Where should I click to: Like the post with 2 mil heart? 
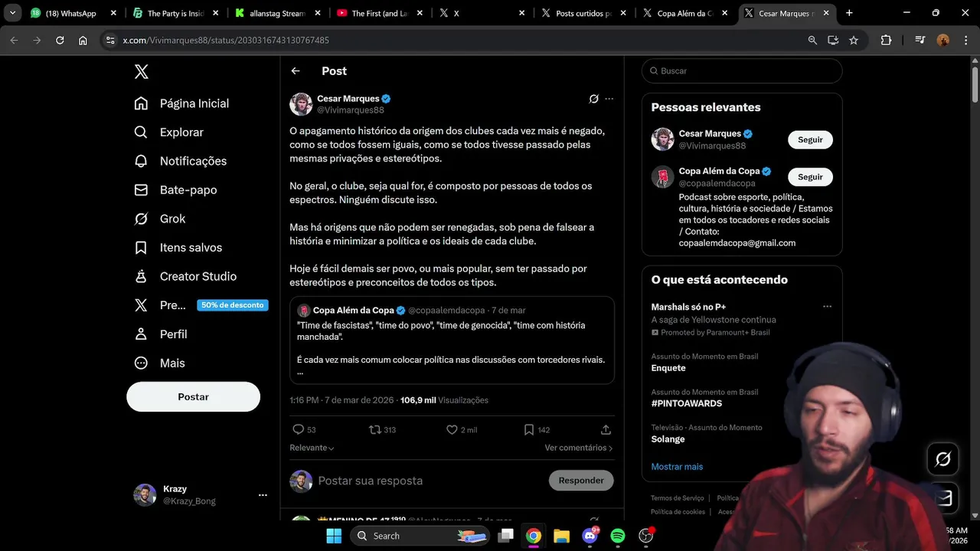(x=452, y=430)
